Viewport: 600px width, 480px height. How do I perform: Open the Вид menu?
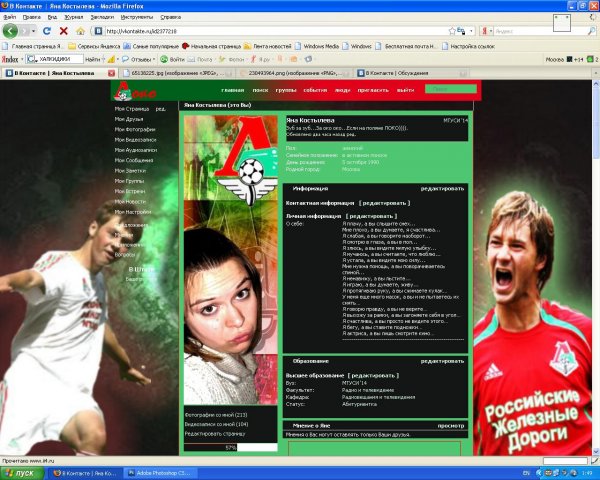click(52, 17)
